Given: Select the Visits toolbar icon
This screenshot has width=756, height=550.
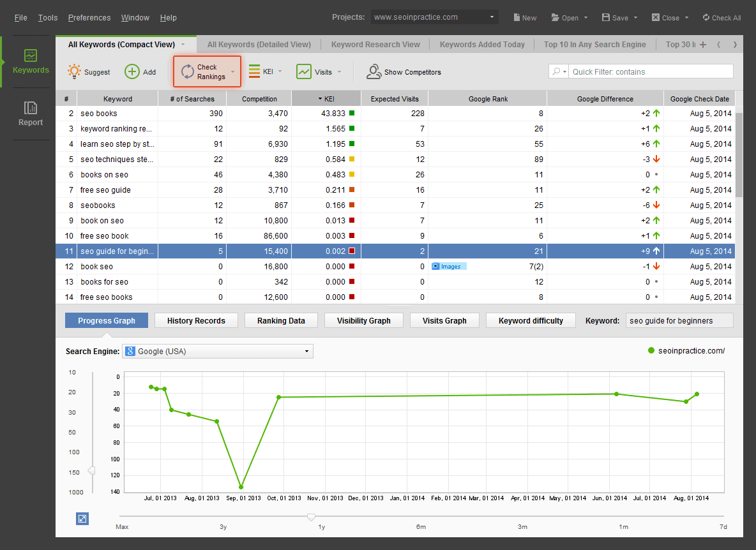Looking at the screenshot, I should click(304, 71).
